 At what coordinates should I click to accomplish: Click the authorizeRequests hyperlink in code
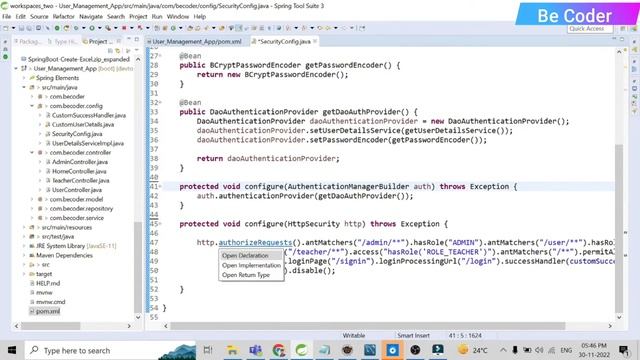[x=256, y=242]
